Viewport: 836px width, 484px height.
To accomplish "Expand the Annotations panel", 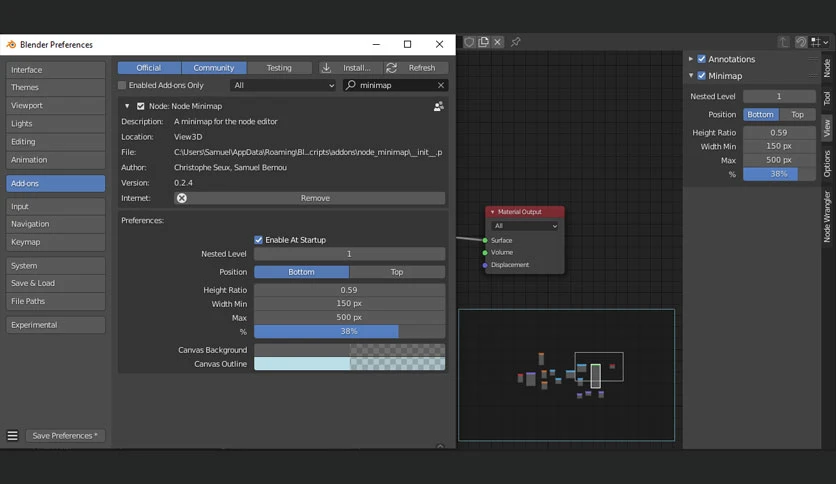I will [691, 59].
